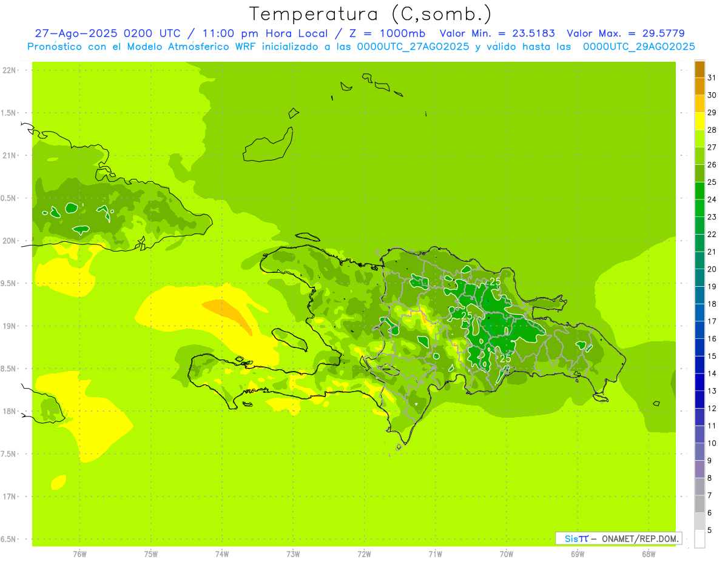Image resolution: width=728 pixels, height=562 pixels.
Task: Click the "19N" latitude axis label
Action: pos(10,326)
